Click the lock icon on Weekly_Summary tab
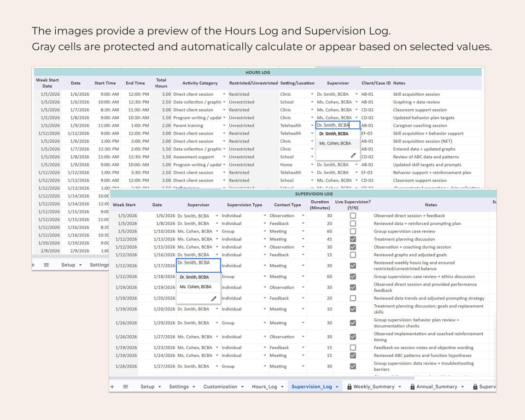 (x=349, y=386)
